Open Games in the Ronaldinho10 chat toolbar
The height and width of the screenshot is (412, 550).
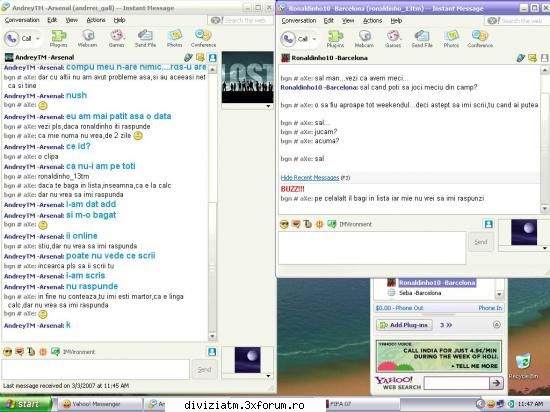393,39
